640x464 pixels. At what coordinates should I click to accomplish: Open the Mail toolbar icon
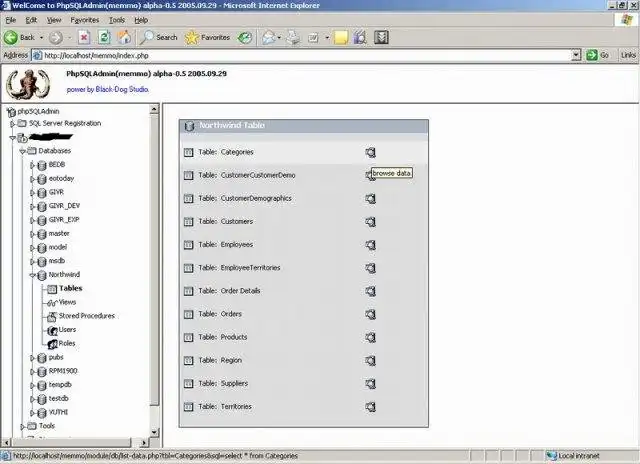(x=269, y=38)
